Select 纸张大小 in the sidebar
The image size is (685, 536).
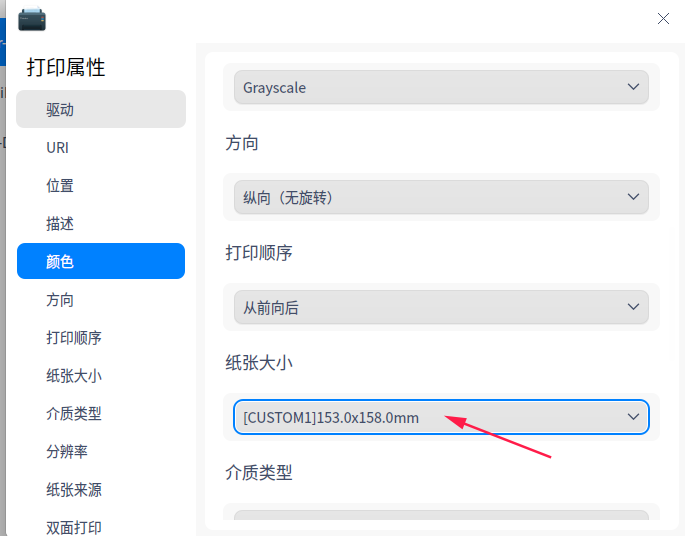101,376
